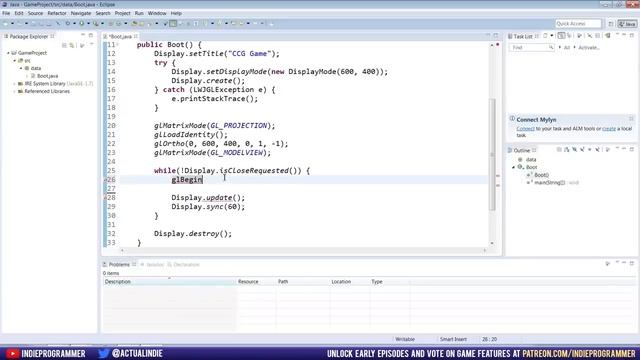Click the warning marker on line 26

105,180
